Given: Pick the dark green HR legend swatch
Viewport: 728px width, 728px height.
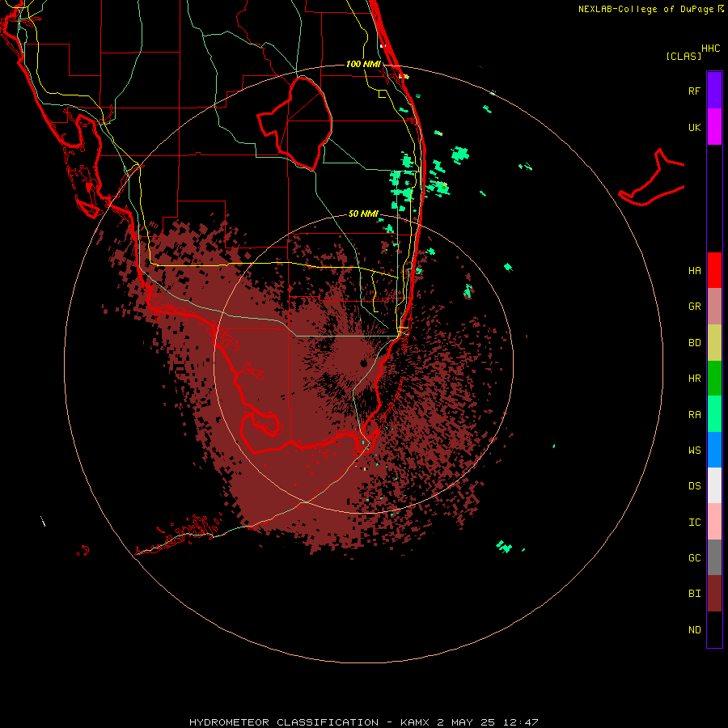Looking at the screenshot, I should tap(714, 379).
